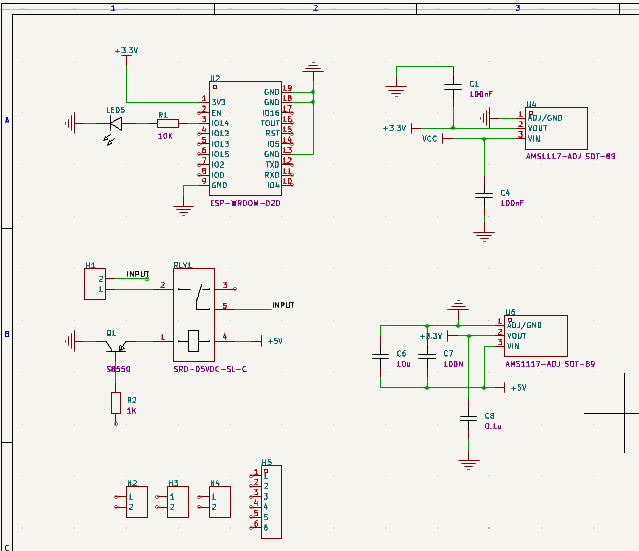Click the IO16 pin label on U2

coord(271,113)
